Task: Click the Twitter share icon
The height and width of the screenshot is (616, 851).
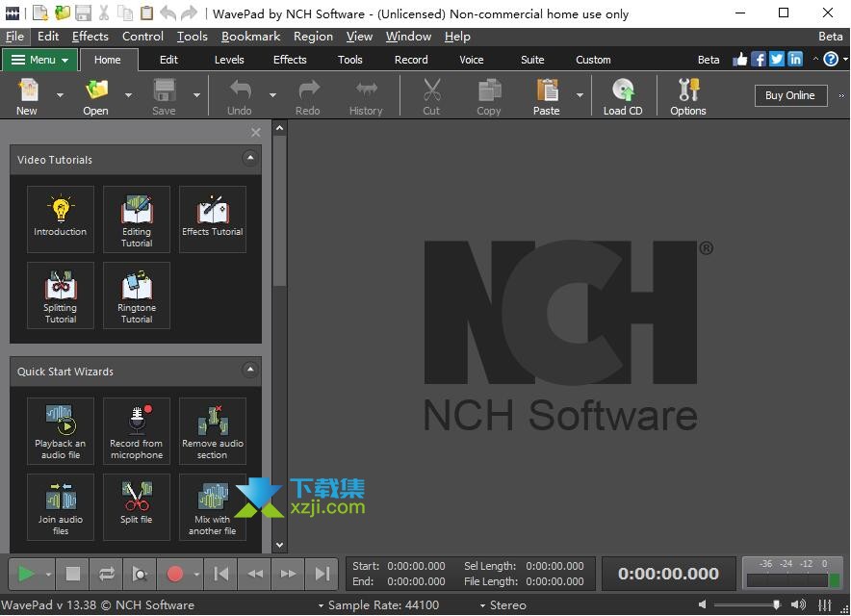Action: tap(777, 59)
